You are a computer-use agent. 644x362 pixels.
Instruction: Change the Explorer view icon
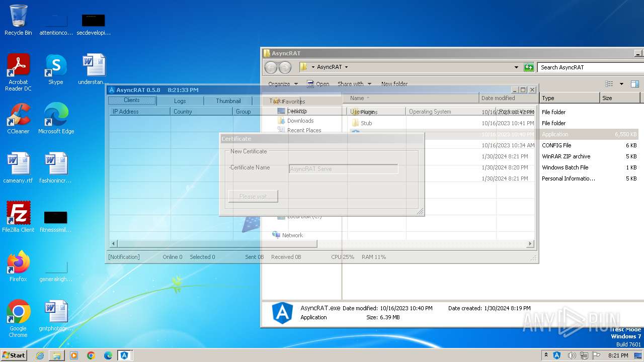point(609,84)
